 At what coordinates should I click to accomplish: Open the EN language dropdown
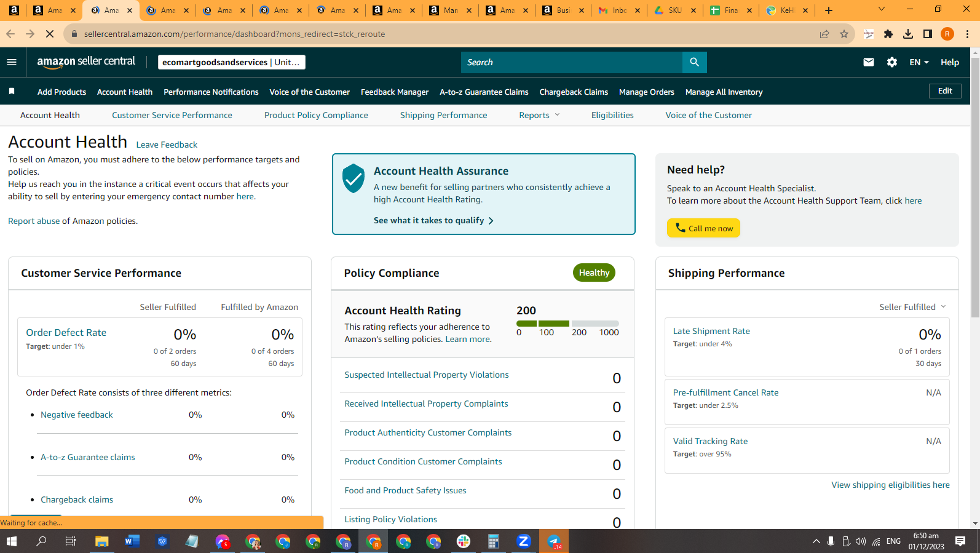coord(919,62)
